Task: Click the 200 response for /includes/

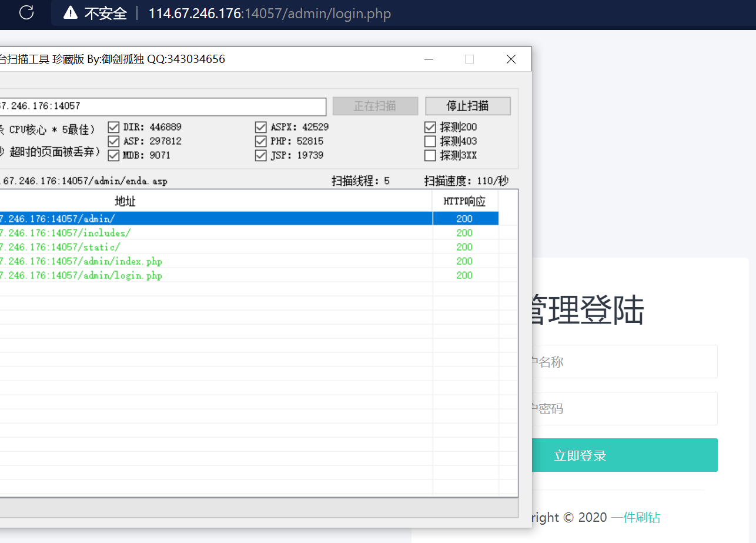Action: tap(464, 233)
